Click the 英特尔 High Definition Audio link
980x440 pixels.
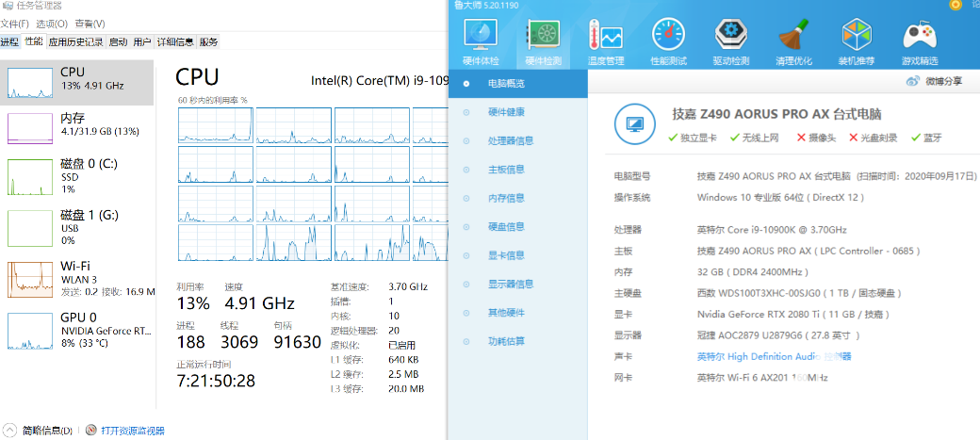[773, 356]
